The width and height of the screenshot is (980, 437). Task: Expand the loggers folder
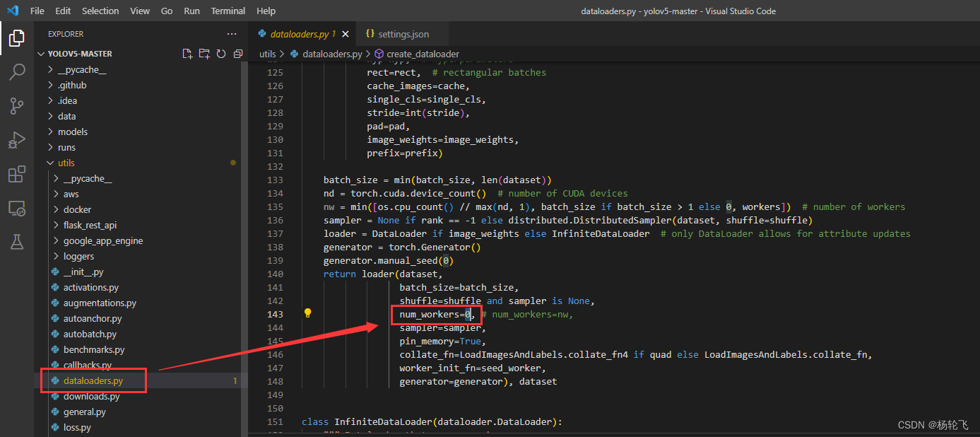click(78, 256)
